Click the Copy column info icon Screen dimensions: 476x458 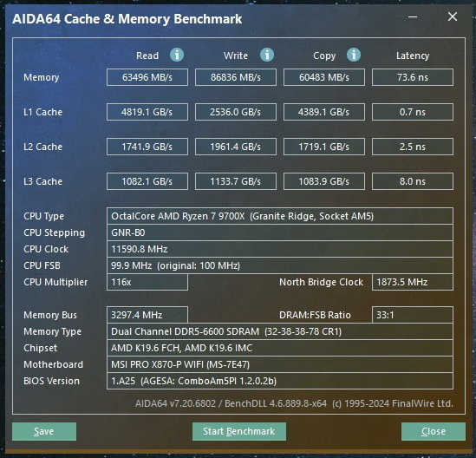[354, 55]
